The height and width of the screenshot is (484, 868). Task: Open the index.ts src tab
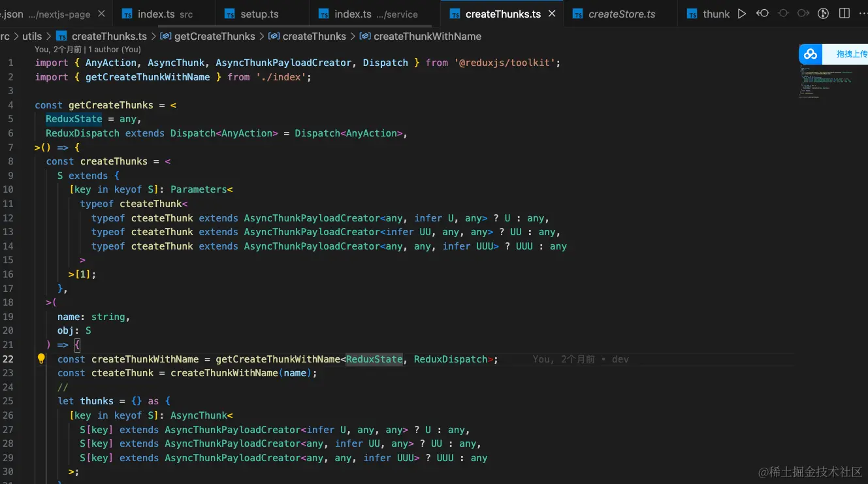[x=164, y=14]
